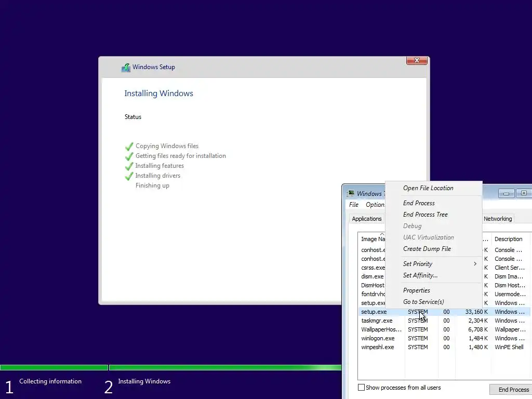Switch to the Applications tab
Image resolution: width=532 pixels, height=399 pixels.
366,219
